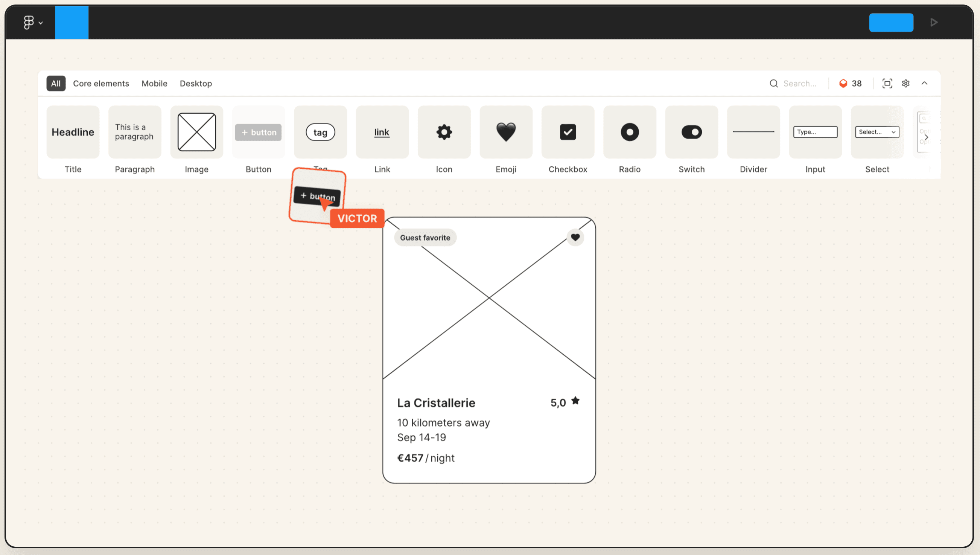Click the zoom-to-fit frame icon

tap(887, 83)
